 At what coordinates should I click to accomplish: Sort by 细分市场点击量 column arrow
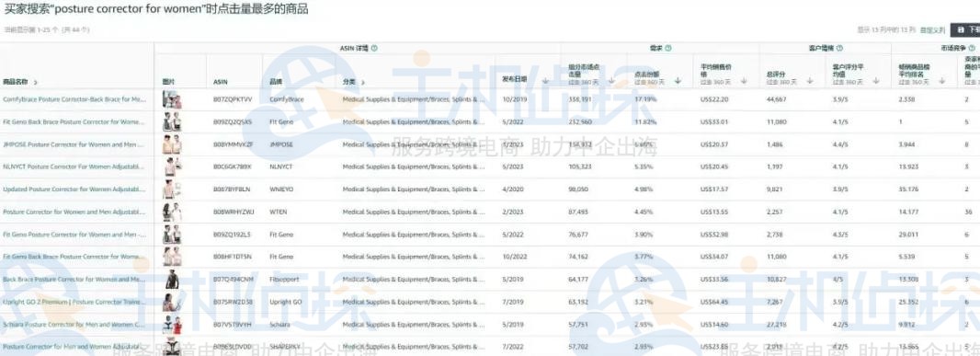click(x=612, y=81)
